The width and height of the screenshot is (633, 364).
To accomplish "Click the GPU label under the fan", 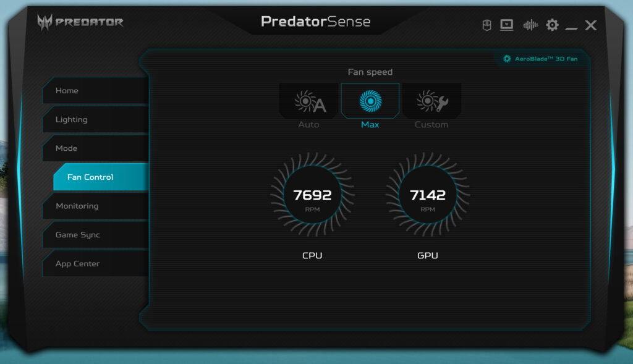I will tap(428, 255).
